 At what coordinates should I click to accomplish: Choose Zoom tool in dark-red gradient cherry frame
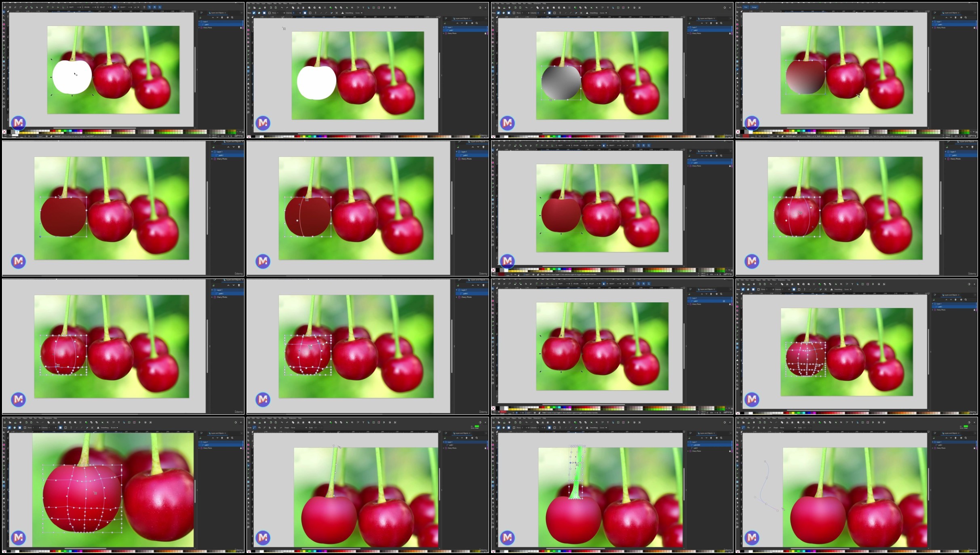[737, 103]
